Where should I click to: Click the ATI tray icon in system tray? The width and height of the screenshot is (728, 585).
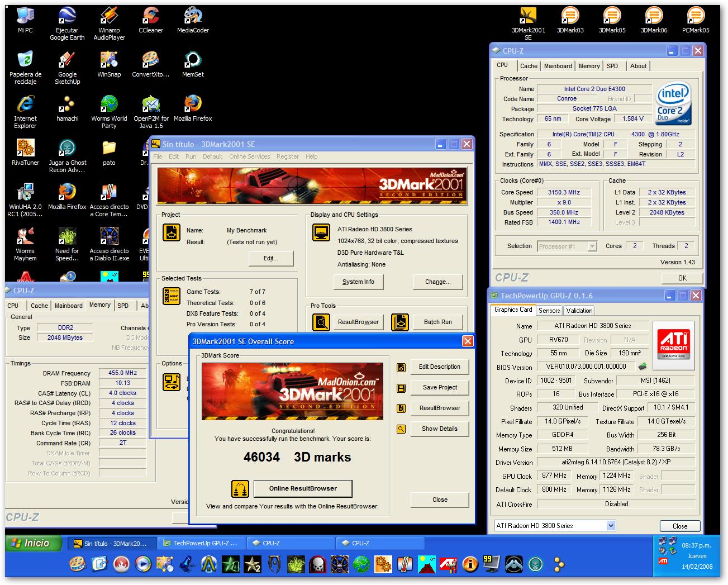click(663, 560)
